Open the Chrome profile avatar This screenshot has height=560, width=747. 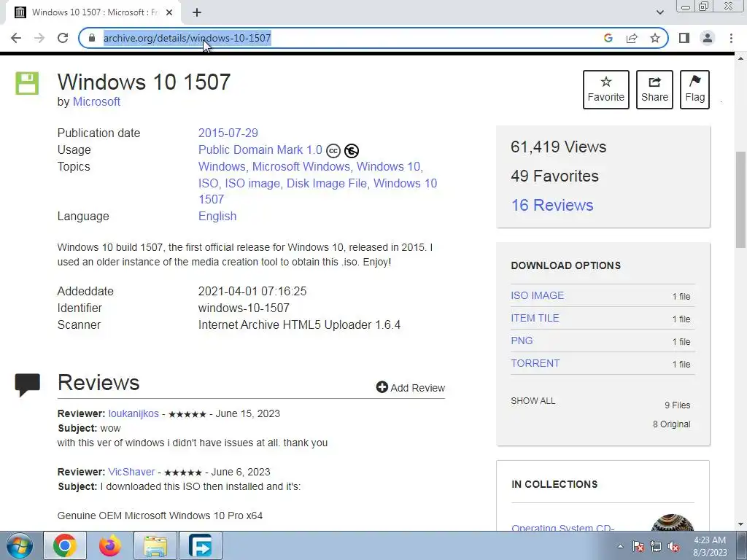(x=708, y=38)
